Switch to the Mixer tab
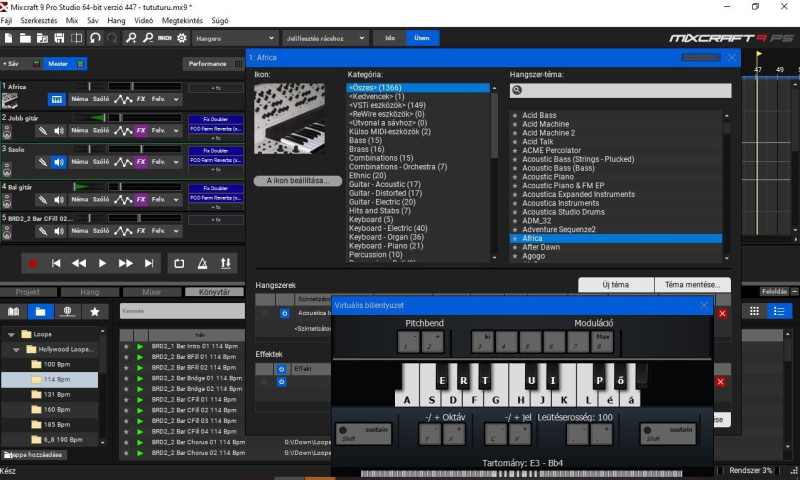Screen dimensions: 800x480 (x=152, y=292)
